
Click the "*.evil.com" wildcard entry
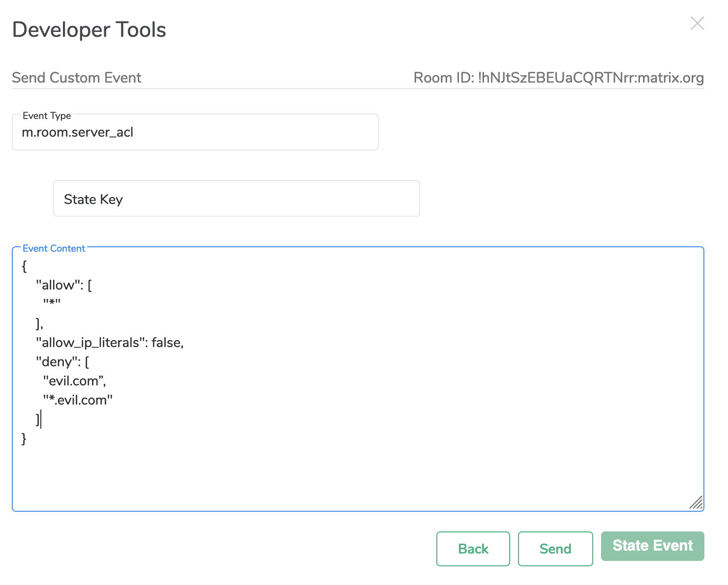78,400
